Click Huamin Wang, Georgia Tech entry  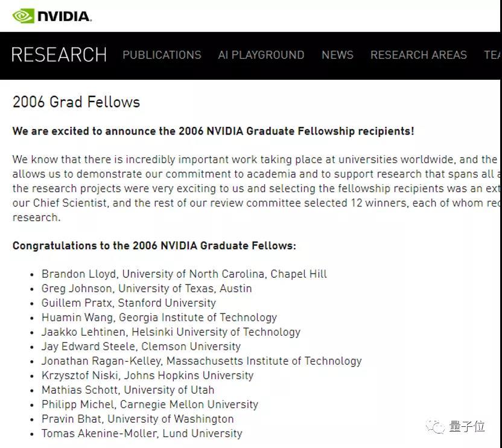click(x=159, y=318)
